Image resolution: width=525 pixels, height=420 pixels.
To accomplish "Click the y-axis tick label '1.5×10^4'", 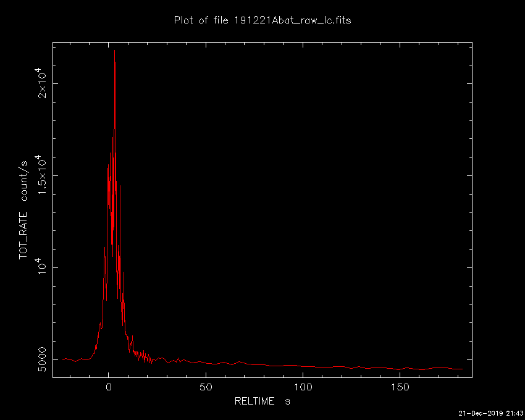I will tap(41, 175).
